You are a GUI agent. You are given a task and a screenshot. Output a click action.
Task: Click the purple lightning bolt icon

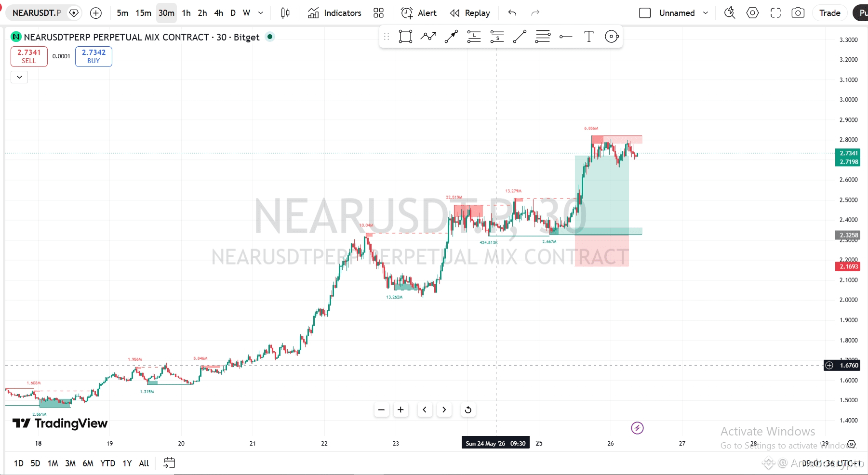point(637,428)
